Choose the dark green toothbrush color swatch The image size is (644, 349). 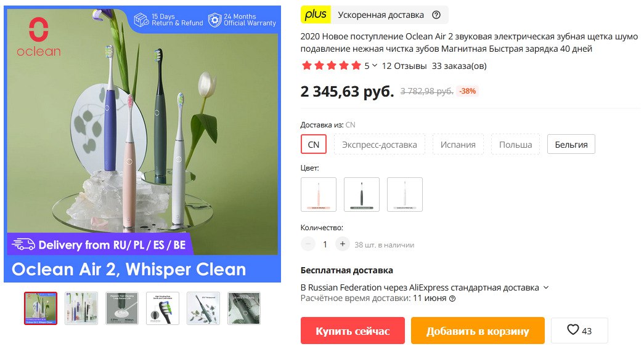[361, 195]
